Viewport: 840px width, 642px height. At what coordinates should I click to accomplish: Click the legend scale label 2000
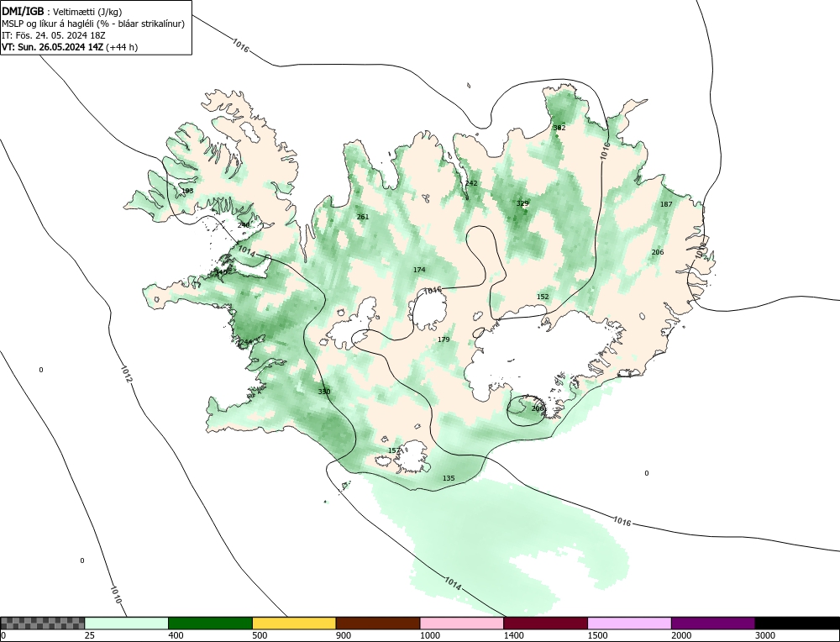(681, 635)
